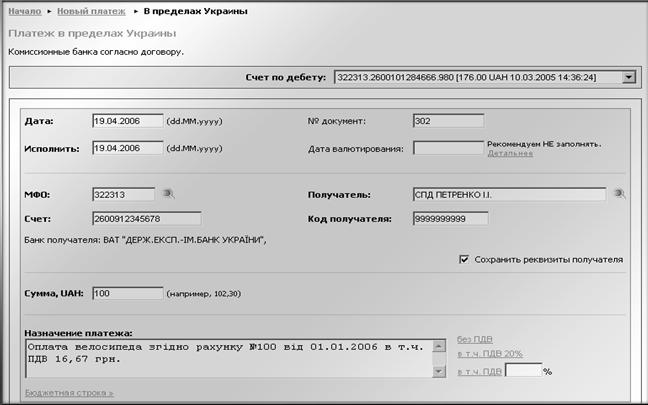Click the Счет account number field

pos(145,218)
